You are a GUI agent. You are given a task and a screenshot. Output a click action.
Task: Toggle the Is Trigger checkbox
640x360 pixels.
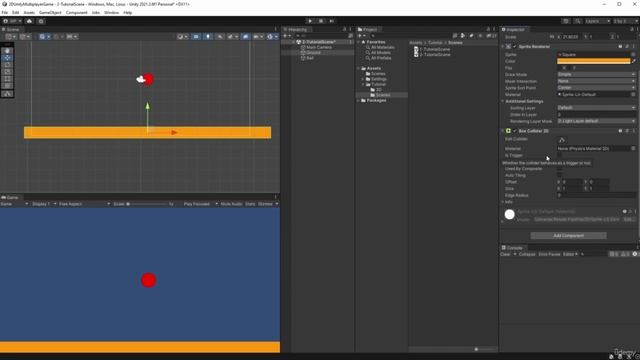pos(560,155)
